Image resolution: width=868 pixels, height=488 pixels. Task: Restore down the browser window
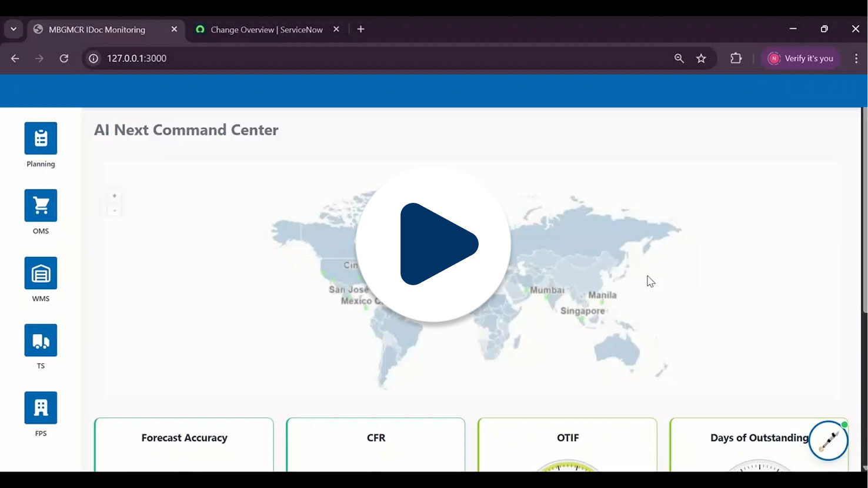point(824,29)
